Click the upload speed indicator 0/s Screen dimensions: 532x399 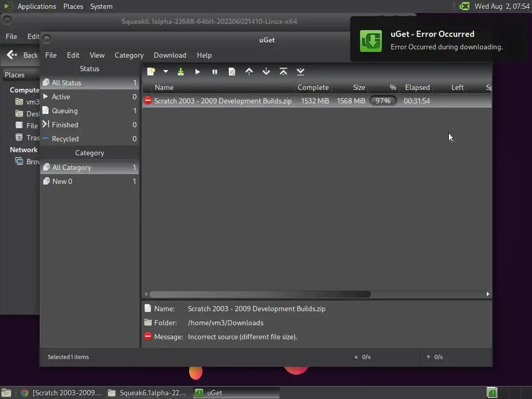point(435,357)
